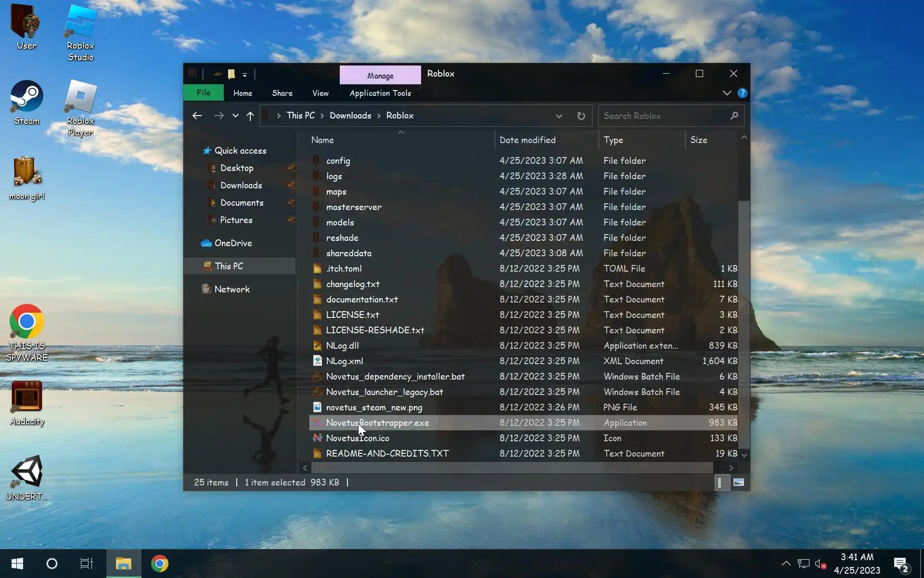Open the Help question mark icon
924x578 pixels.
coord(742,93)
